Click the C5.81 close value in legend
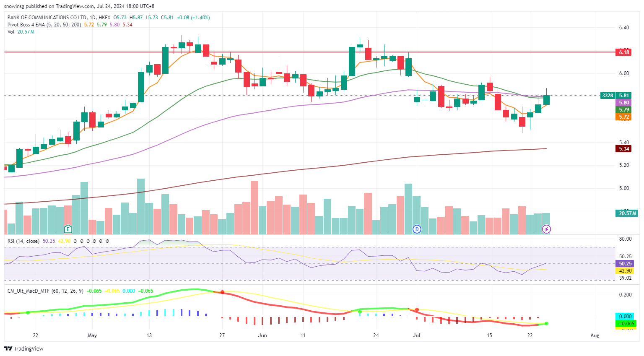 tap(167, 18)
